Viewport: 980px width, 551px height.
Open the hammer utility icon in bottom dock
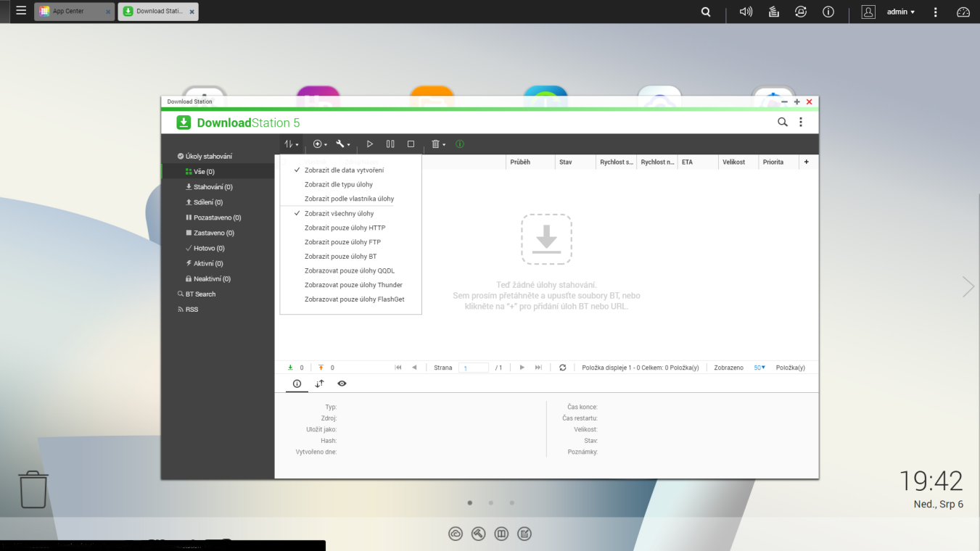478,534
